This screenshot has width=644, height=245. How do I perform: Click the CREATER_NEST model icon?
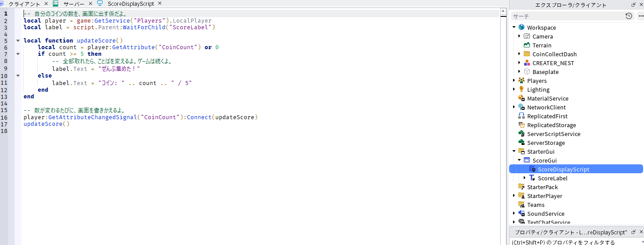click(x=527, y=63)
